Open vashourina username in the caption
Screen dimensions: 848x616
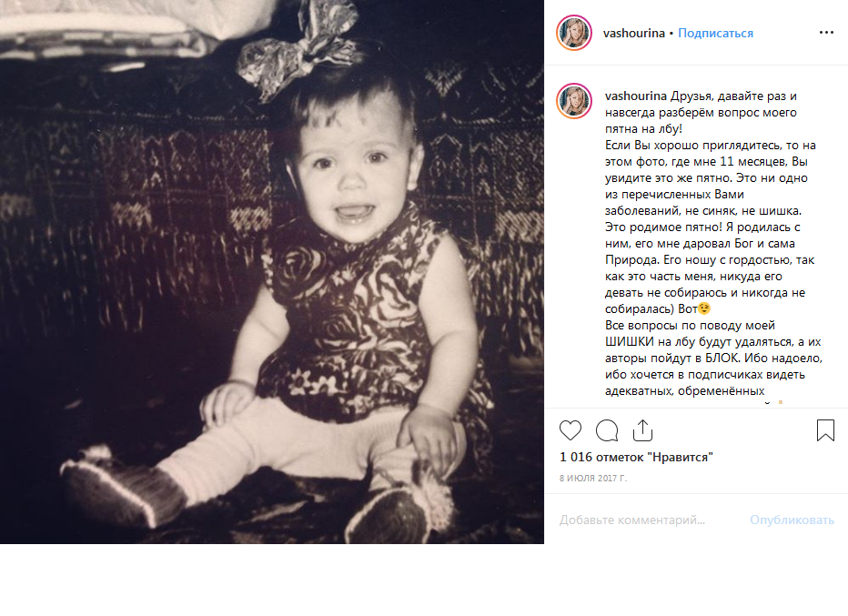[636, 96]
